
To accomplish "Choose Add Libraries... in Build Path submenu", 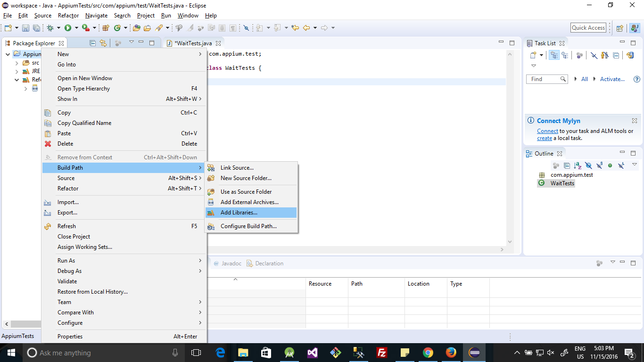I will tap(251, 213).
